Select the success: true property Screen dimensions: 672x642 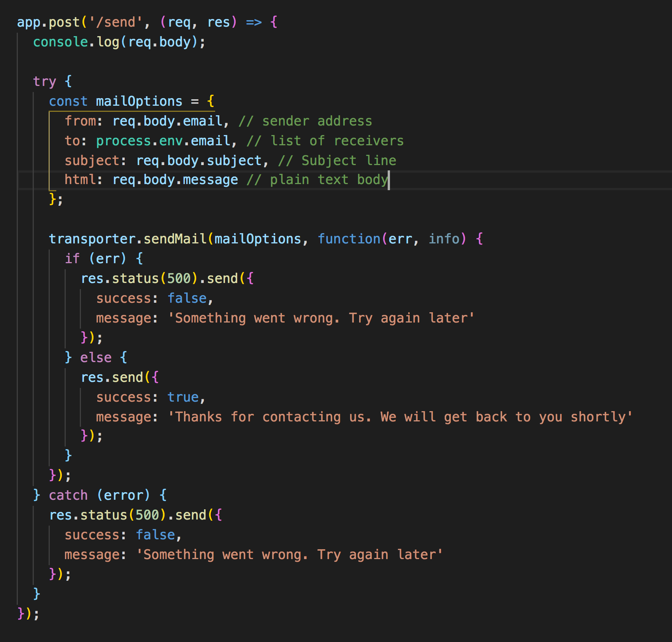150,397
